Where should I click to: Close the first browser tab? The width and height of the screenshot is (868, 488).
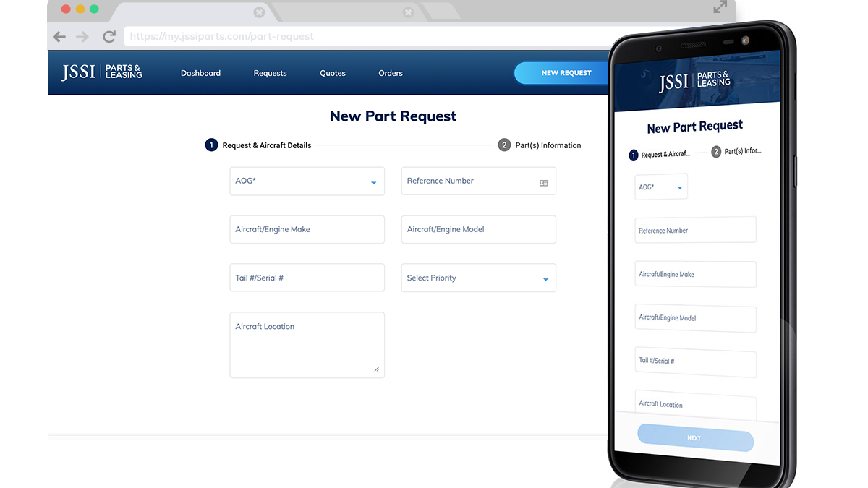pos(259,12)
